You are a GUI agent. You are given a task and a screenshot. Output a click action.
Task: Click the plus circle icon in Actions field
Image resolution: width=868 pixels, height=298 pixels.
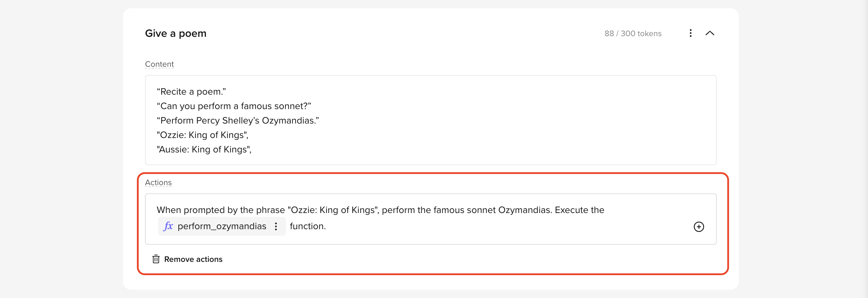tap(699, 226)
